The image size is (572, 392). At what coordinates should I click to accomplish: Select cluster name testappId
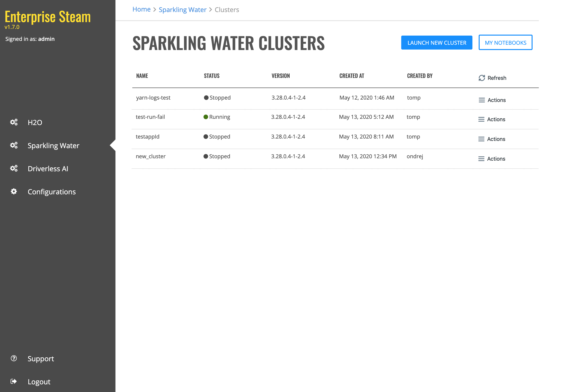[147, 137]
